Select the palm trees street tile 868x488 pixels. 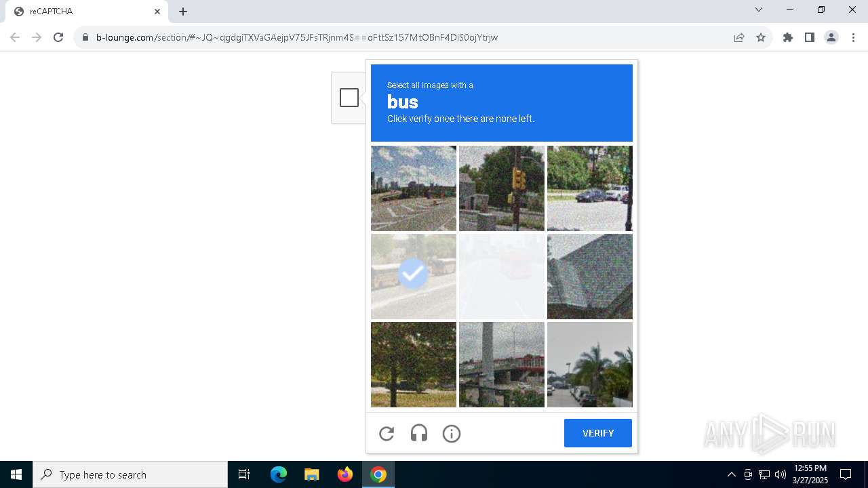(590, 365)
